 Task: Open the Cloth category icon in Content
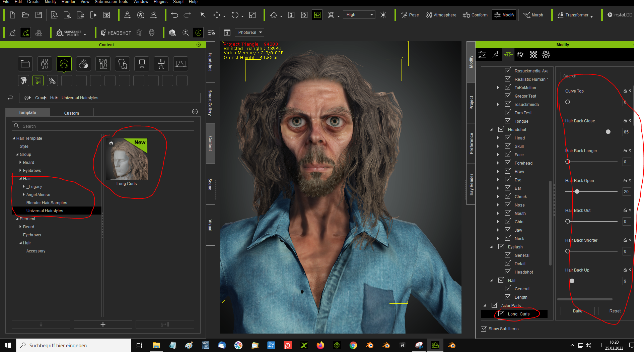point(122,64)
